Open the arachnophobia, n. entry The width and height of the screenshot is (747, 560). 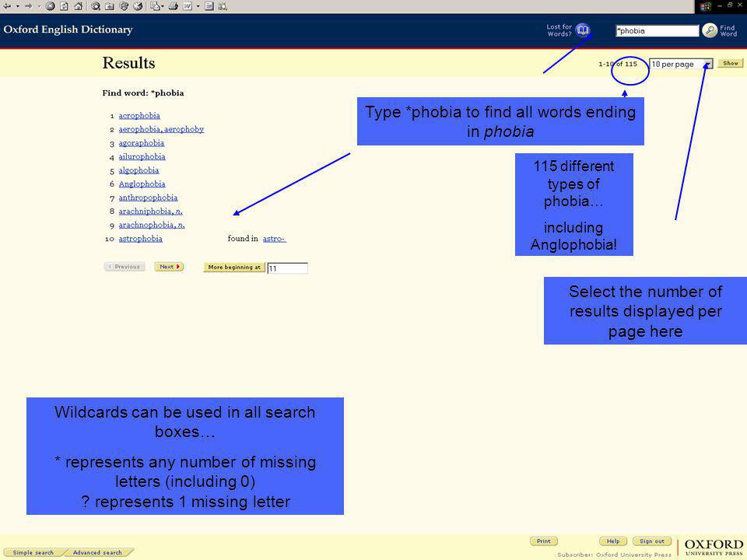[x=152, y=225]
